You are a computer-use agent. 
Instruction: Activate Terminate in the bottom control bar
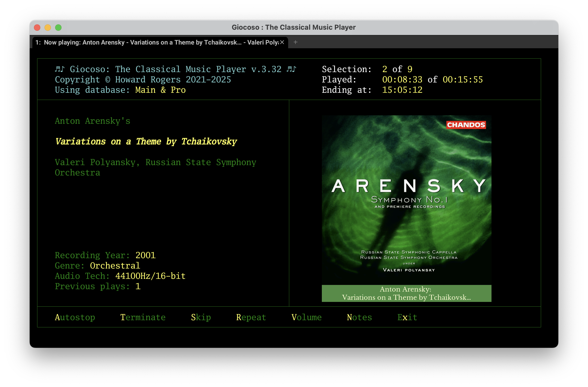143,317
